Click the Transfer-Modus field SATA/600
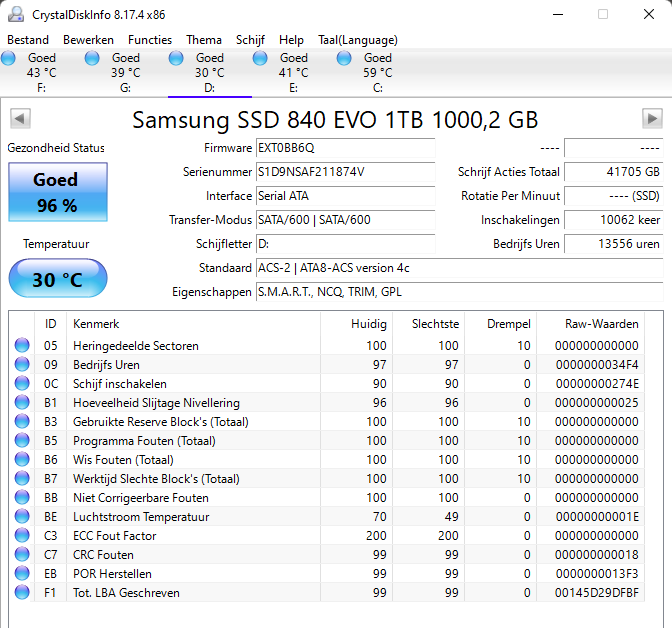Viewport: 672px width, 628px height. (x=345, y=220)
